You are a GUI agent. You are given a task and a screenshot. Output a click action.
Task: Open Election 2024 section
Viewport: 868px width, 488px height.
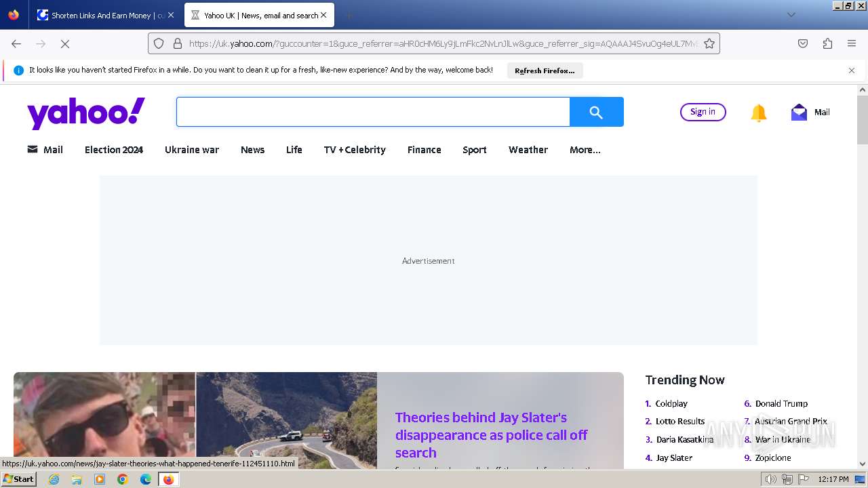click(x=114, y=150)
